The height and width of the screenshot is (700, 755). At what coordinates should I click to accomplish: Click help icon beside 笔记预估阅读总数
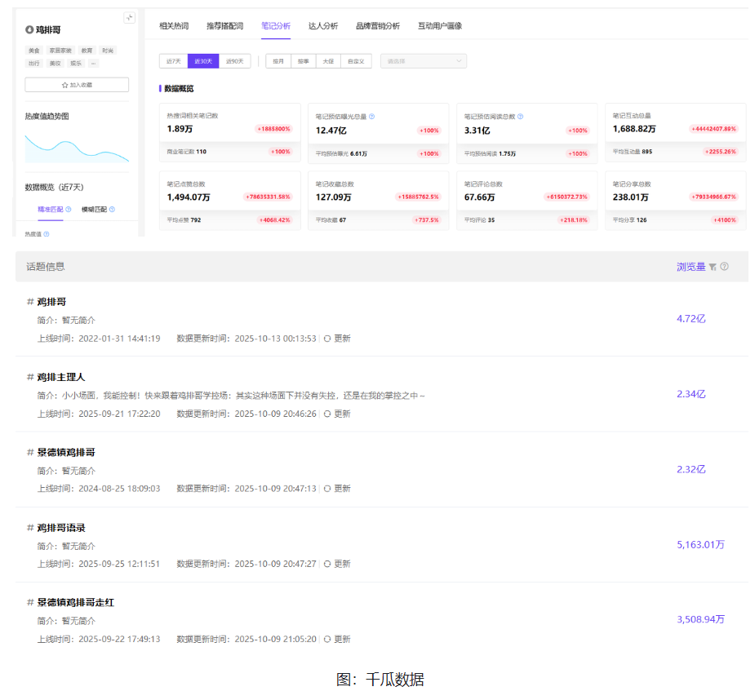point(520,117)
